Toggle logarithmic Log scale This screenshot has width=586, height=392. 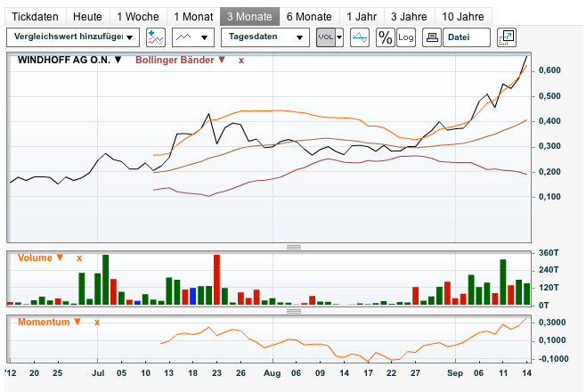click(406, 37)
